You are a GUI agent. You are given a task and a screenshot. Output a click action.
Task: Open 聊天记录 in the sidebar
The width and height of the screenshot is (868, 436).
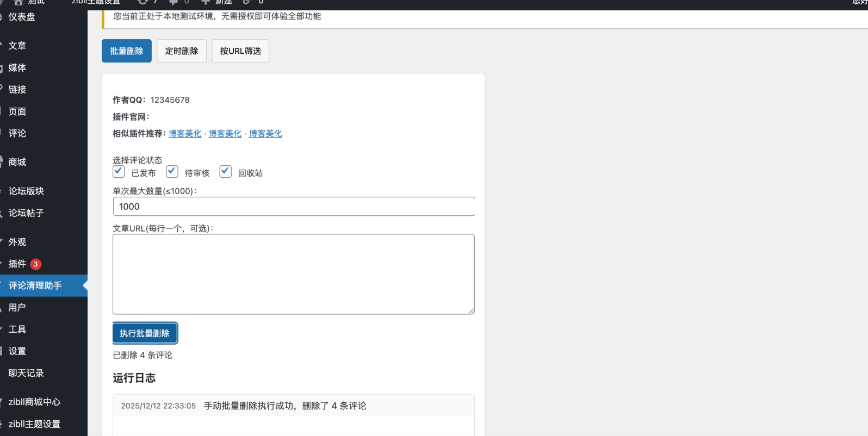pyautogui.click(x=44, y=373)
